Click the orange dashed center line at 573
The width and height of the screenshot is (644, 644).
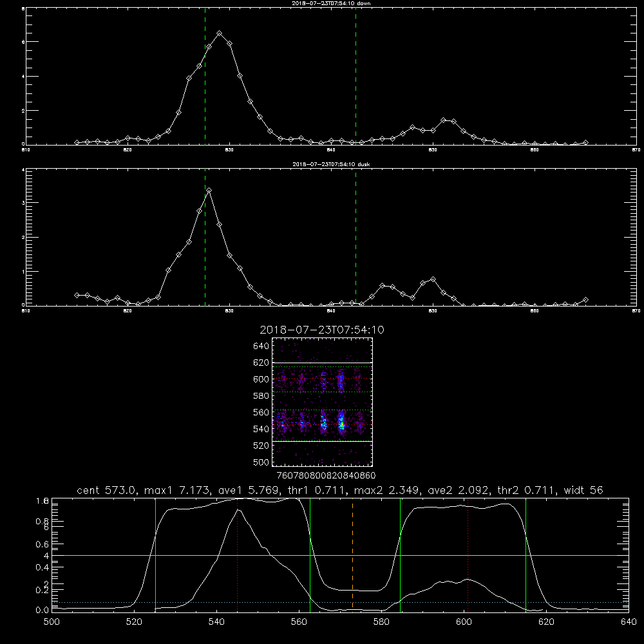[352, 554]
